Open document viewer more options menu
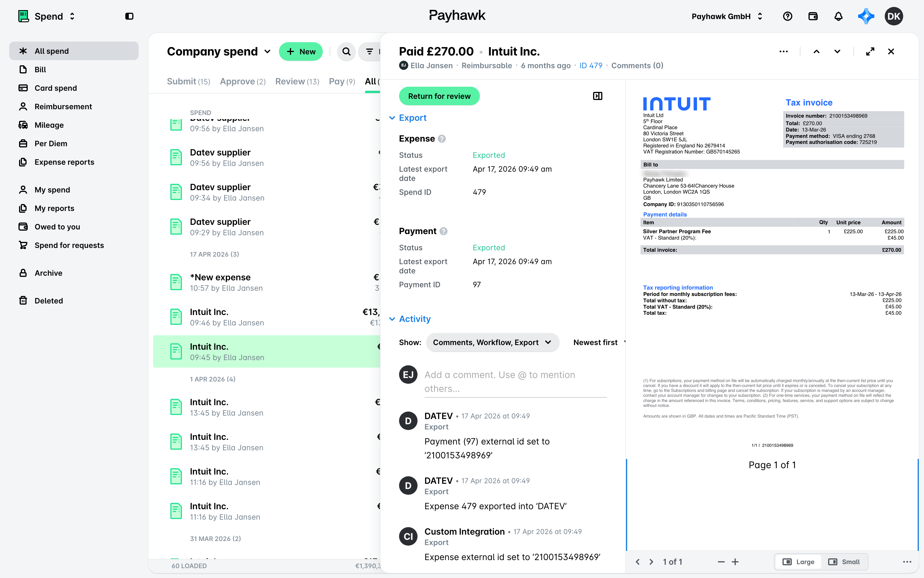Image resolution: width=924 pixels, height=578 pixels. [907, 562]
